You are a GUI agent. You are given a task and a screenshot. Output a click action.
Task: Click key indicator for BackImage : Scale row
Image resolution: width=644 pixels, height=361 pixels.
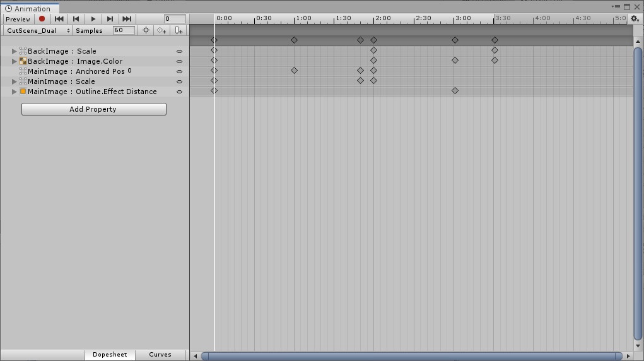tap(180, 51)
